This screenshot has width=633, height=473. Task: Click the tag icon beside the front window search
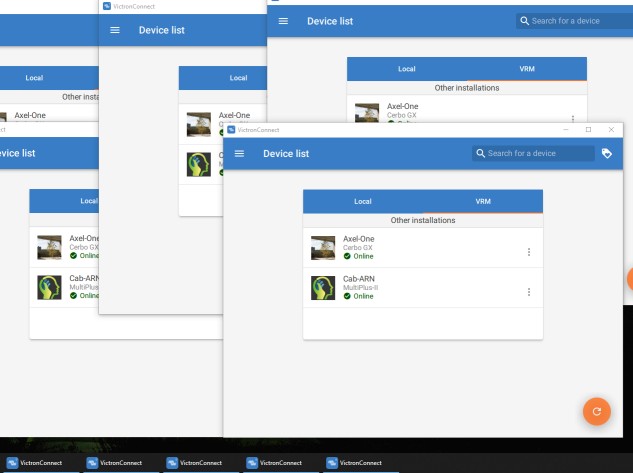pos(606,153)
